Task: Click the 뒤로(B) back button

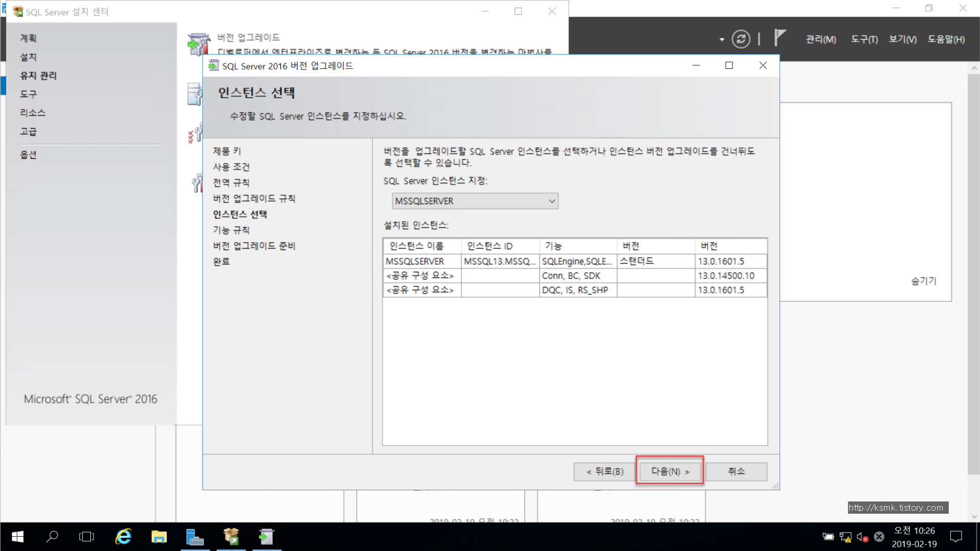Action: click(x=604, y=471)
